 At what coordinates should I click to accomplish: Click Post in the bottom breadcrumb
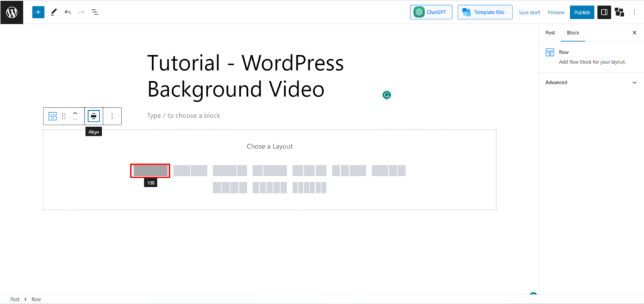[15, 300]
